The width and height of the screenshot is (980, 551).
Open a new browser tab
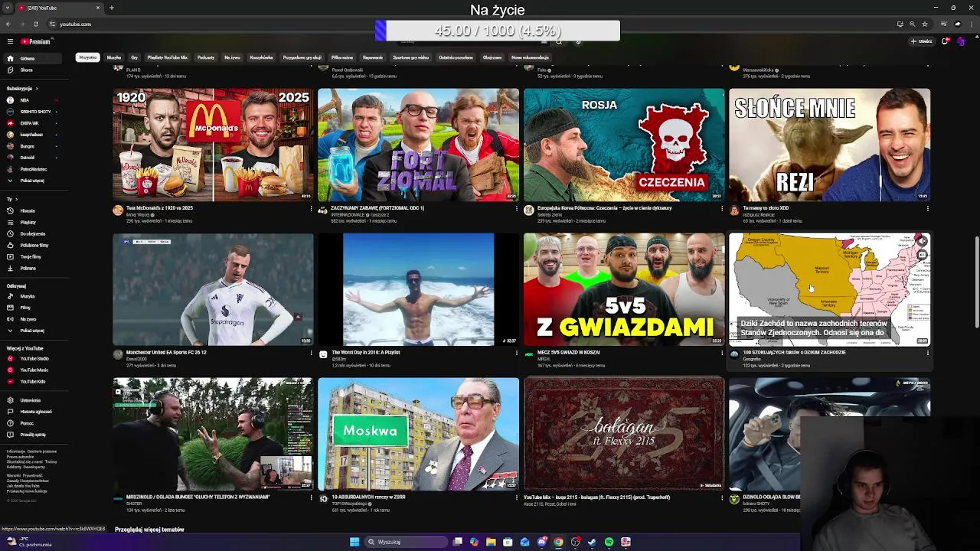coord(111,8)
